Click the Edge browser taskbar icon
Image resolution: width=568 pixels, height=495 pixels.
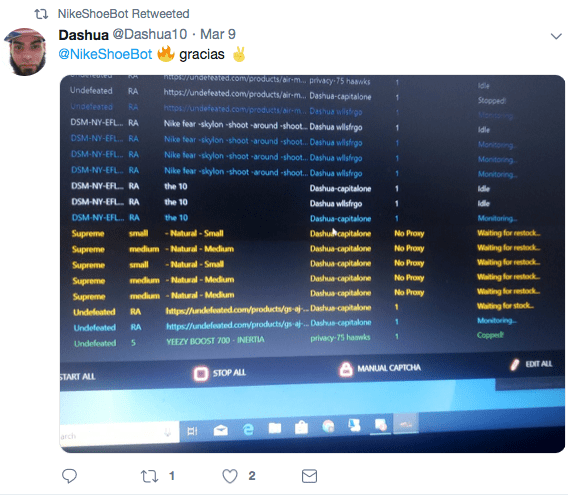coord(248,429)
